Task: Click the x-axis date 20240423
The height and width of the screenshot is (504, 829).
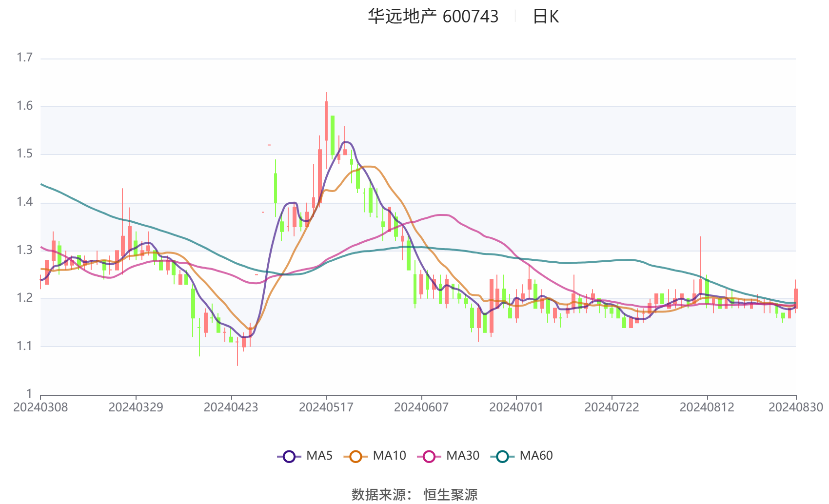Action: pos(231,407)
